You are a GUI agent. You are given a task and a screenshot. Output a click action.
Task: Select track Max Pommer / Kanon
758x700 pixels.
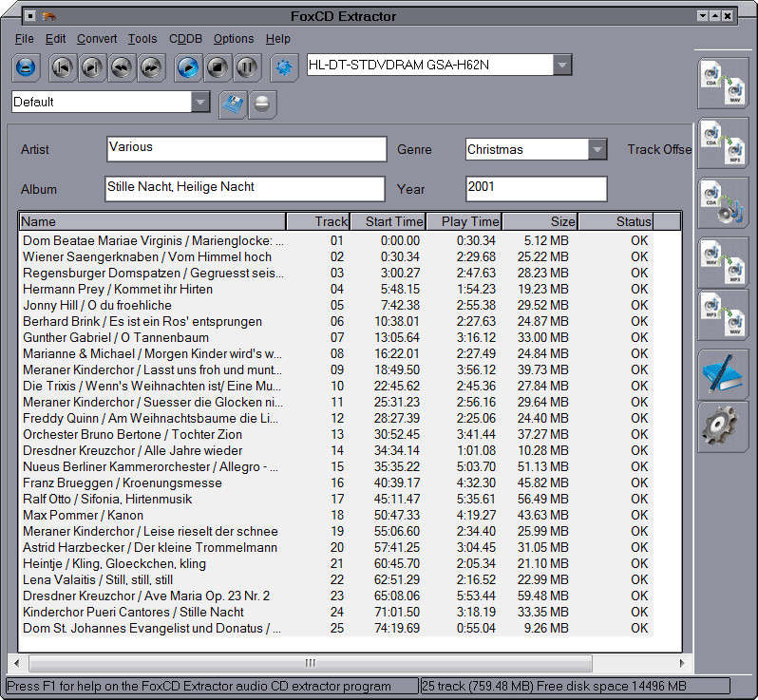pos(337,515)
